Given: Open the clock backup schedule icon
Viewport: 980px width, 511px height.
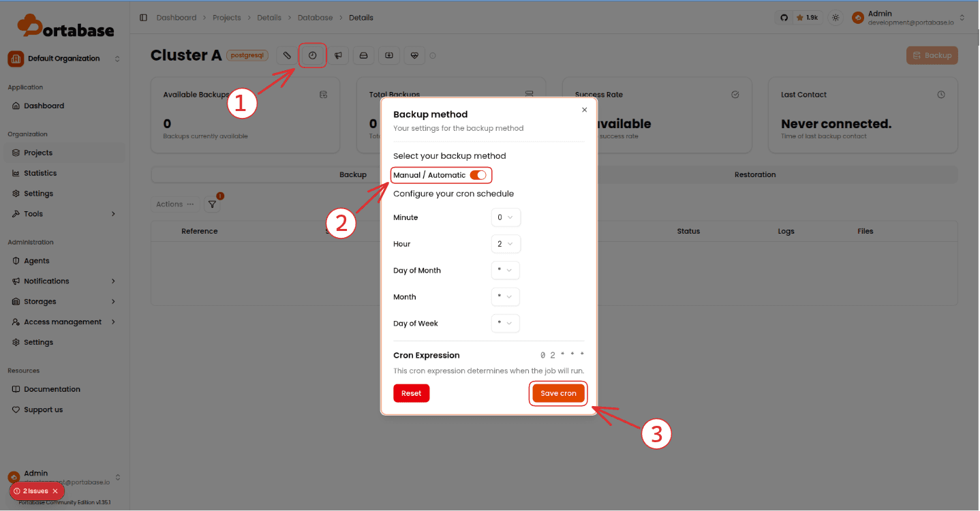Looking at the screenshot, I should 313,55.
